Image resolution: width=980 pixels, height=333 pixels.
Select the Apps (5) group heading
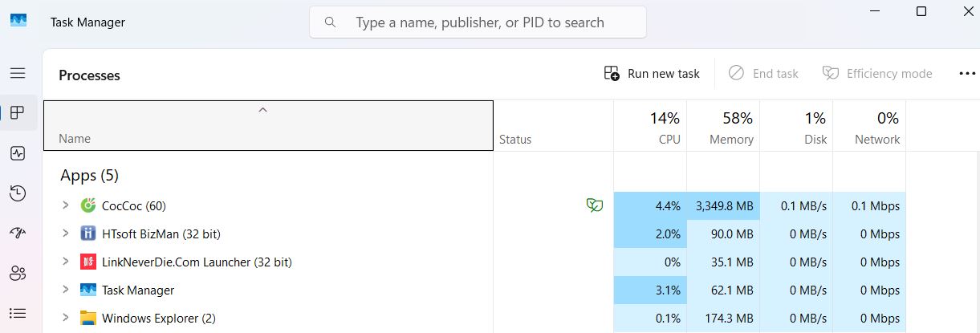click(x=89, y=175)
